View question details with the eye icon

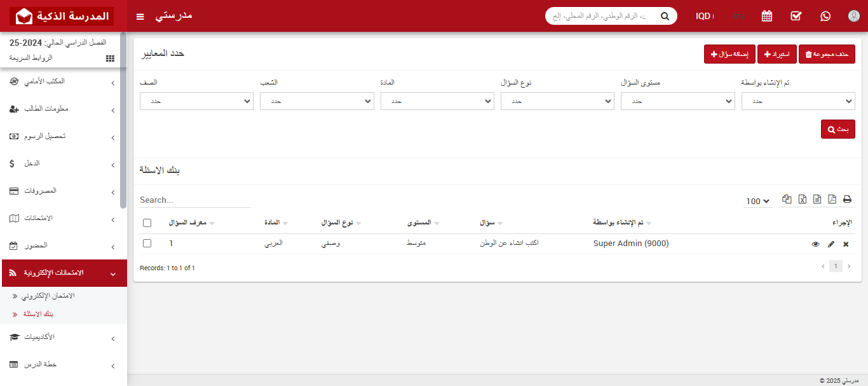(816, 244)
